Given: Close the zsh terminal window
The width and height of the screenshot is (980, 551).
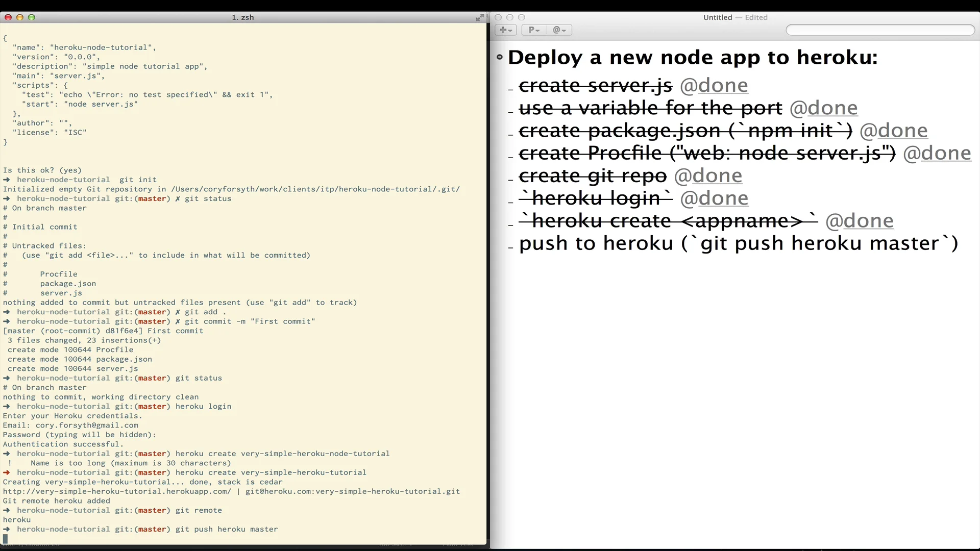Looking at the screenshot, I should coord(8,17).
